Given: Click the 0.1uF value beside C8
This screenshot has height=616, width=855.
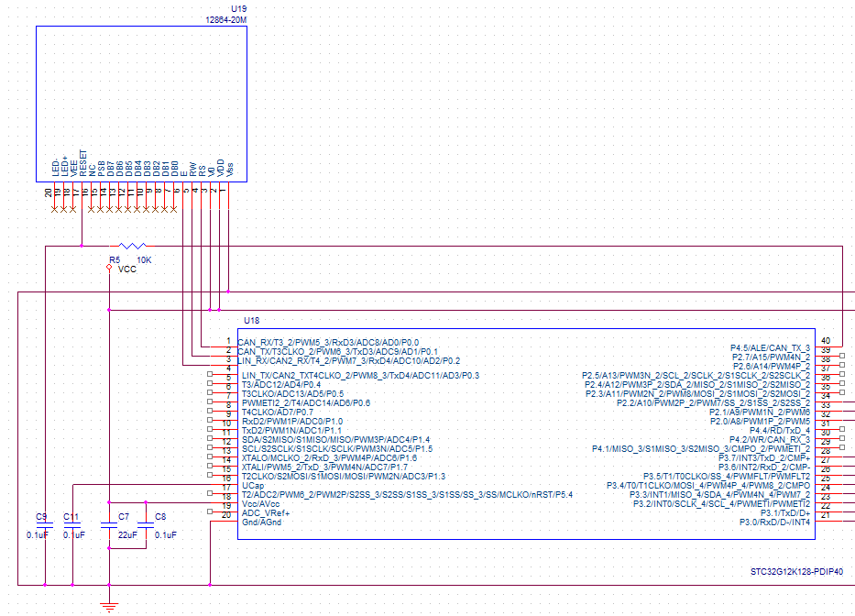Looking at the screenshot, I should 166,534.
